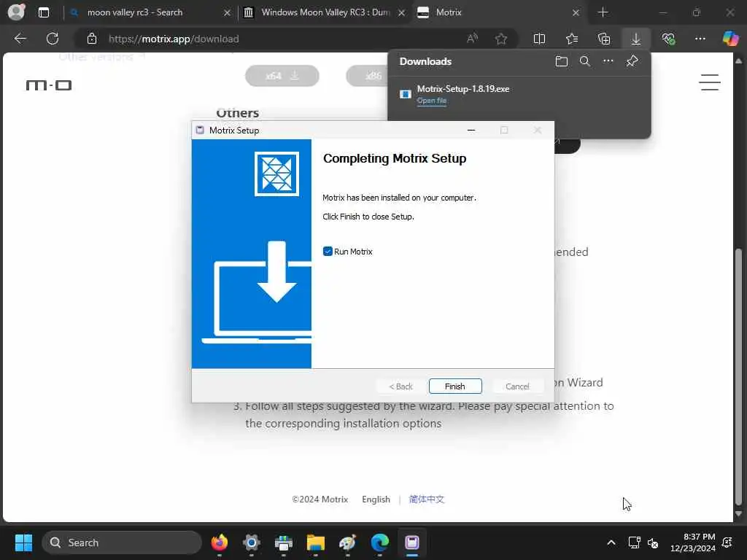This screenshot has height=560, width=747.
Task: Open file link for Motrix-Setup-1.8.19.exe
Action: coord(432,101)
